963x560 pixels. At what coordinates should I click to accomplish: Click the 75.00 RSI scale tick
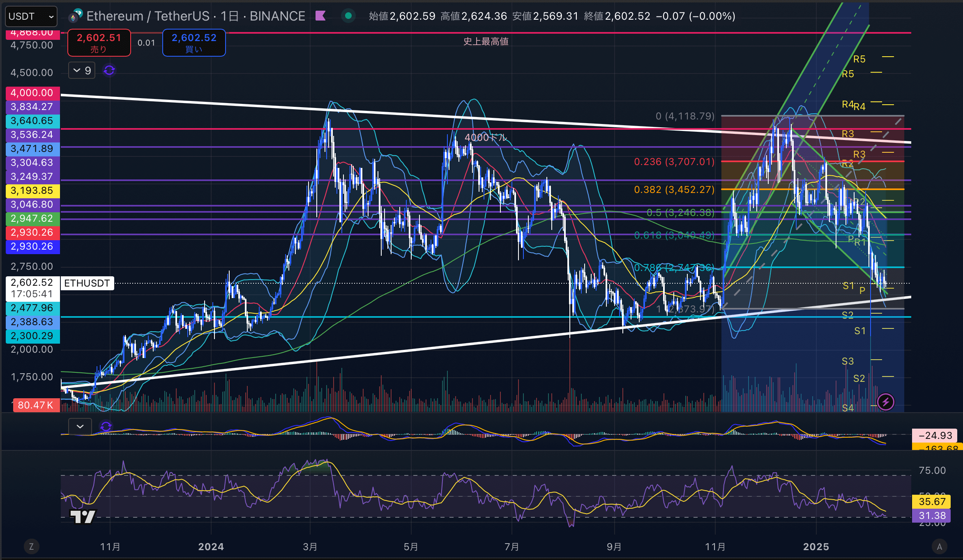[932, 470]
